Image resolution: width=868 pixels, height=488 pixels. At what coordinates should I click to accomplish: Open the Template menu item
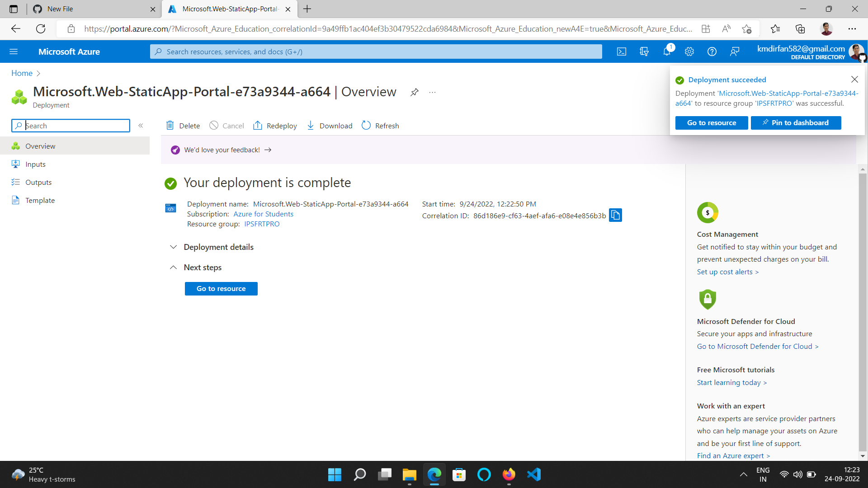tap(40, 201)
